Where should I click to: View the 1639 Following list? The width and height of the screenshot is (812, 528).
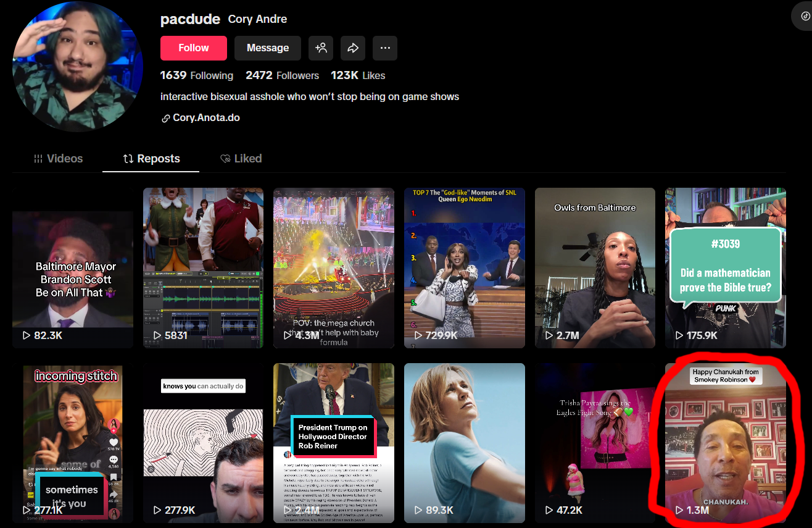[x=197, y=75]
